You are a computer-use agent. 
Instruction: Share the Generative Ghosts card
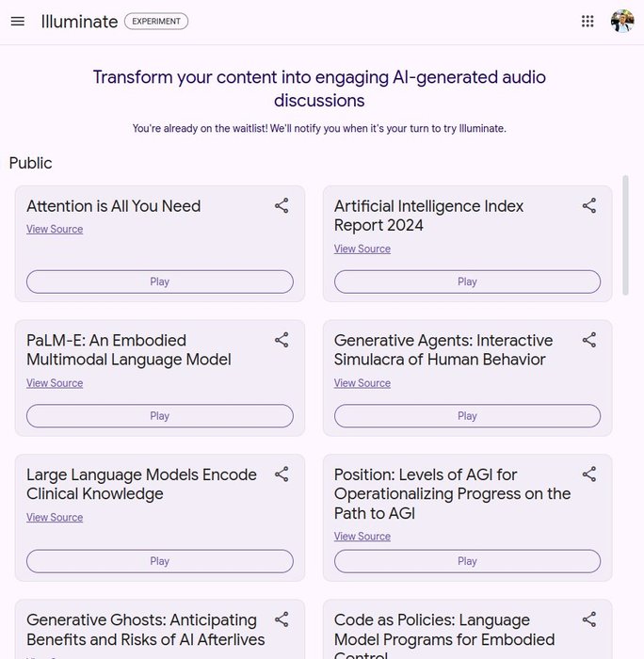pyautogui.click(x=282, y=619)
